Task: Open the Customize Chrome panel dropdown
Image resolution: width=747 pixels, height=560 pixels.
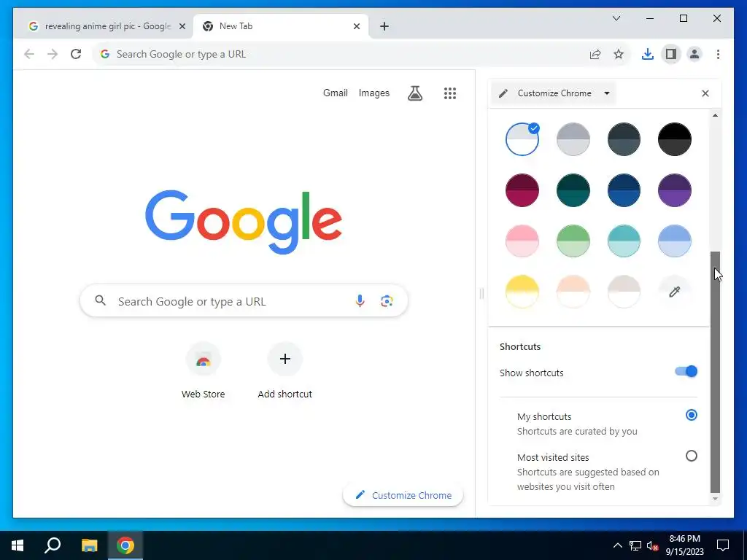Action: (554, 93)
